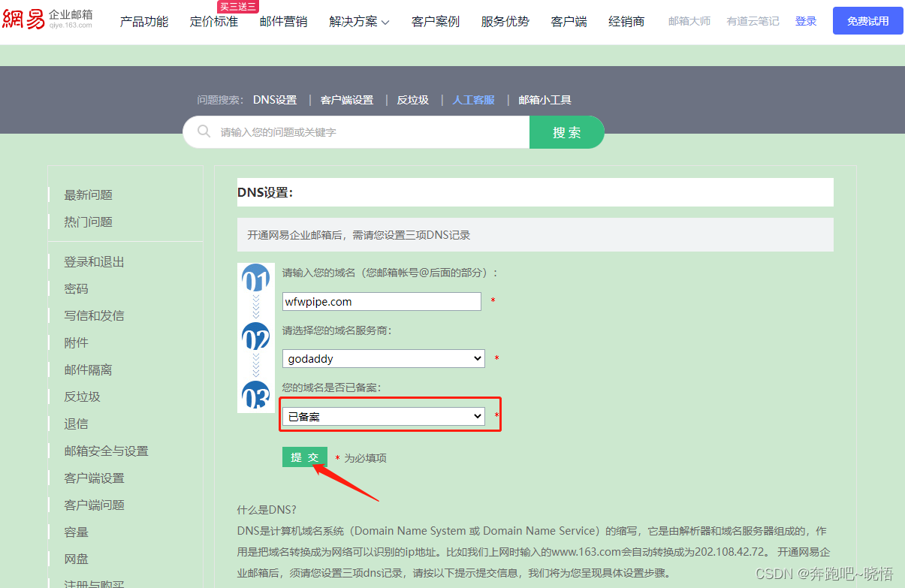Select the 反垃圾 quick search link
This screenshot has width=905, height=588.
(413, 100)
